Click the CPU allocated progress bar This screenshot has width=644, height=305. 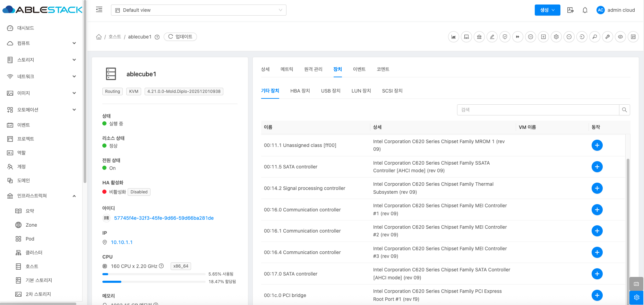154,282
